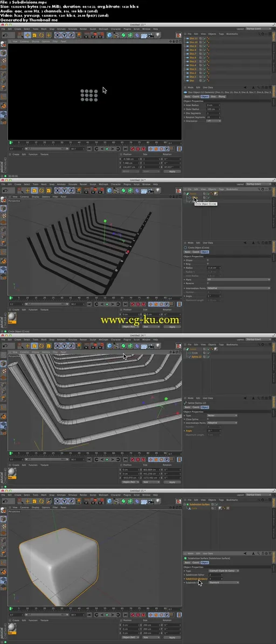This screenshot has width=276, height=644.
Task: Toggle Spline.12 enable checkmark in object manager
Action: [208, 356]
